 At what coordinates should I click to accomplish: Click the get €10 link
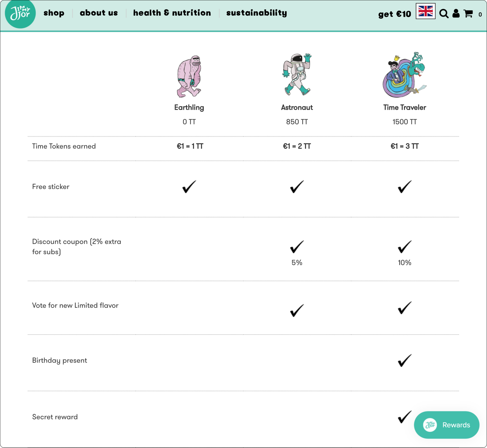coord(394,14)
